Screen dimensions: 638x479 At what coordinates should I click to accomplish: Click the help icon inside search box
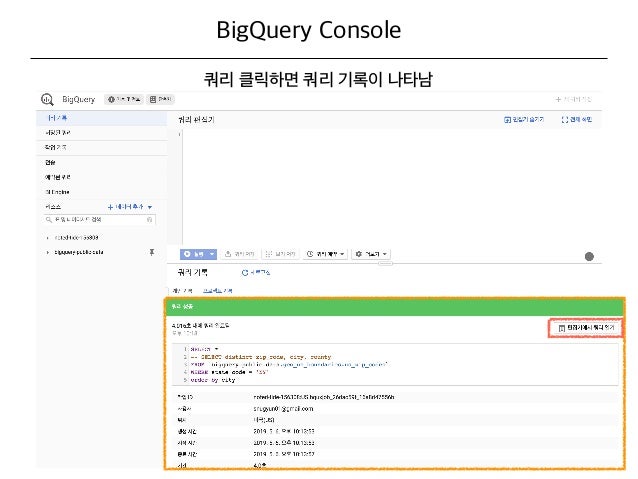pos(149,220)
